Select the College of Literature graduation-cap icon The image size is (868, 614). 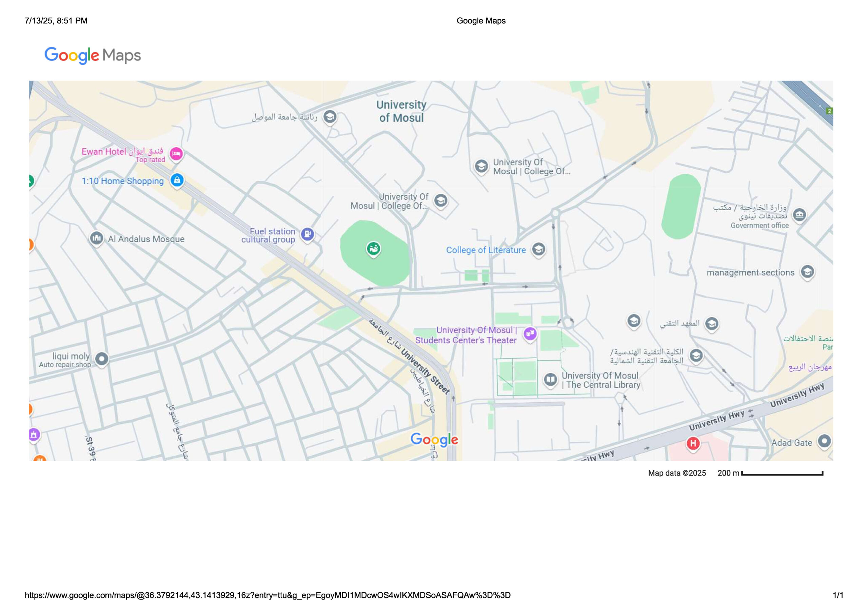click(x=538, y=249)
